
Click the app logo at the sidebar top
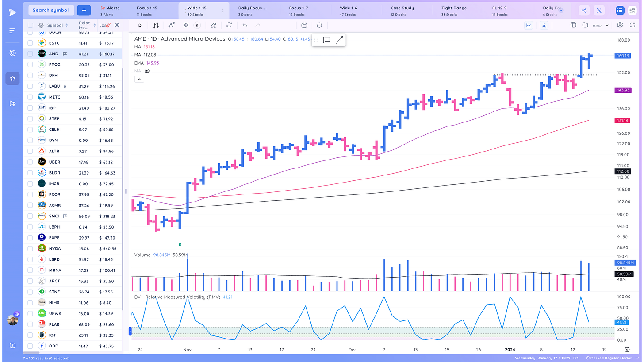point(12,12)
